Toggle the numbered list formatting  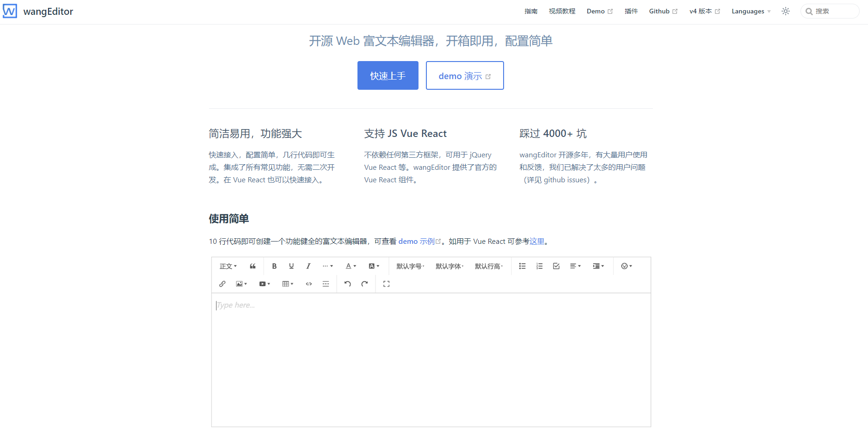click(539, 266)
